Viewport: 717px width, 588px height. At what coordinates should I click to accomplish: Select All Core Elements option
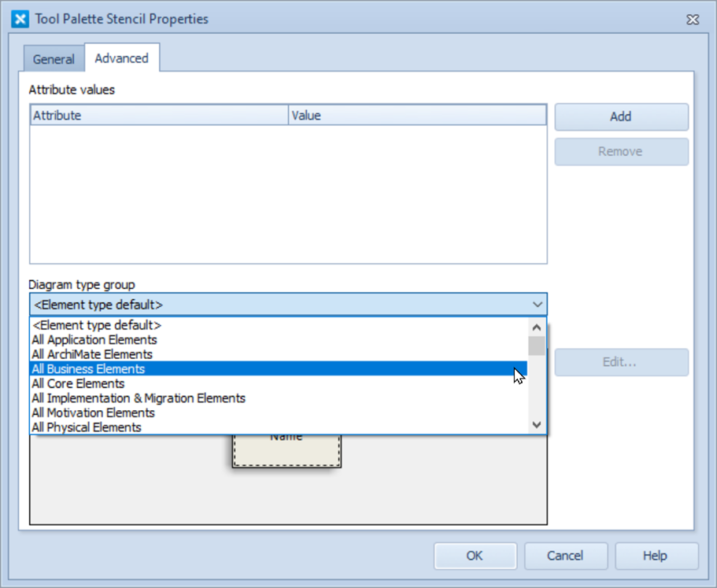point(278,383)
